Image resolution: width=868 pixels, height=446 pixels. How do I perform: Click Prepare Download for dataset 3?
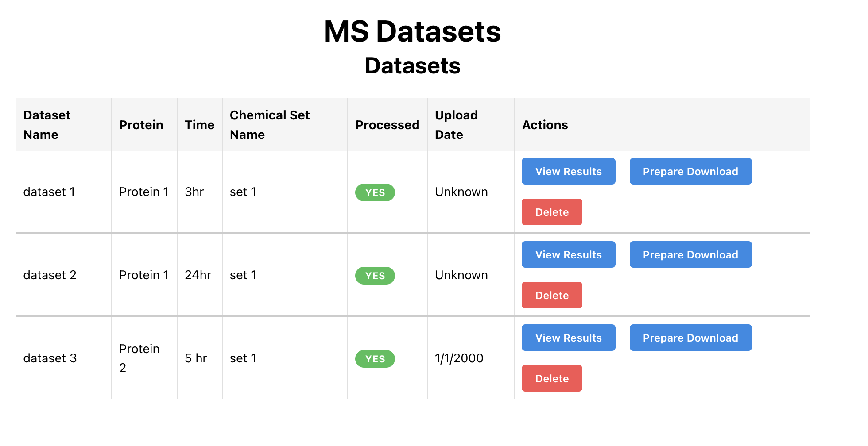point(690,338)
